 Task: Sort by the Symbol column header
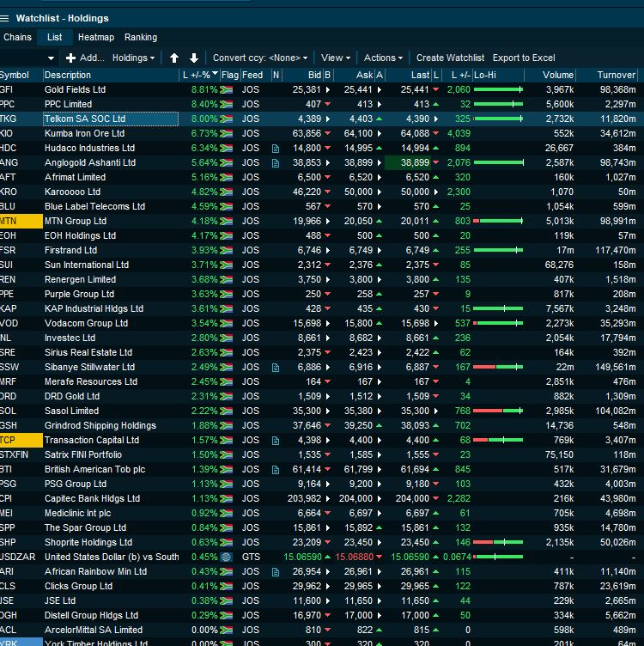pos(21,75)
